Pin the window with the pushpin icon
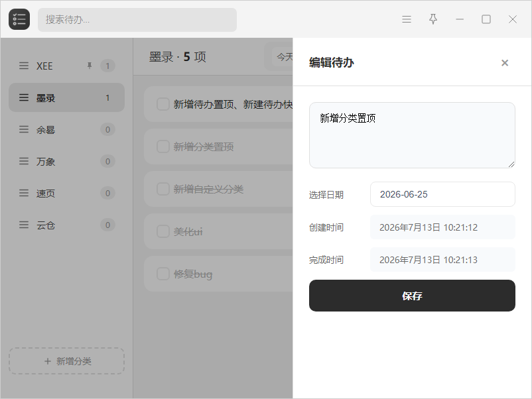The width and height of the screenshot is (532, 399). [433, 19]
